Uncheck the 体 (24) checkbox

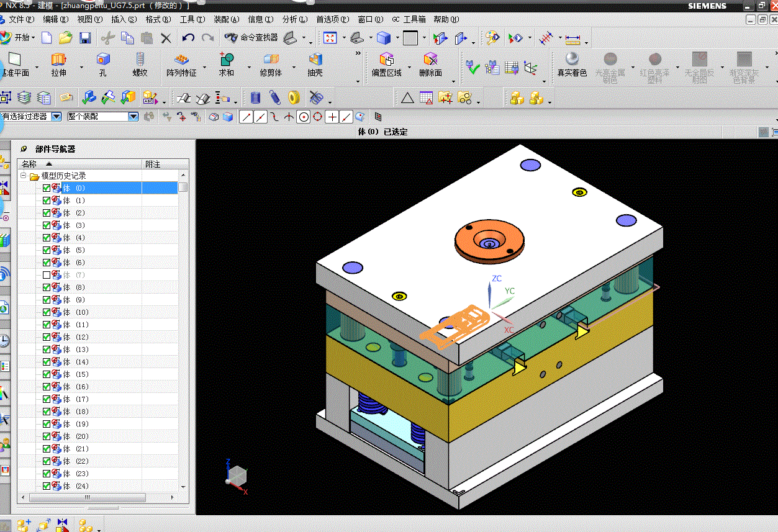pyautogui.click(x=47, y=485)
